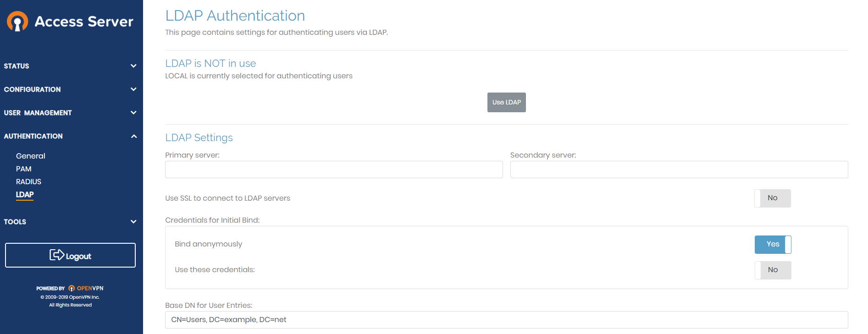
Task: Go to RADIUS authentication settings
Action: pyautogui.click(x=28, y=181)
